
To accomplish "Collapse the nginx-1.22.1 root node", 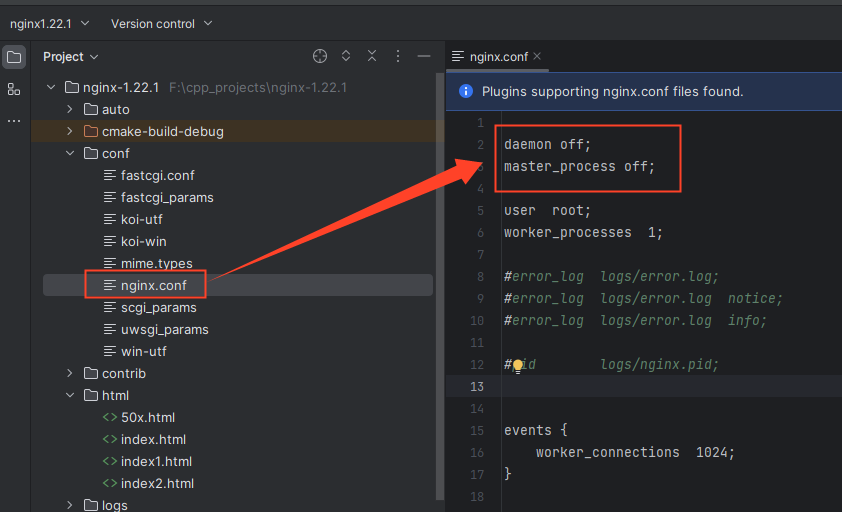I will 51,87.
